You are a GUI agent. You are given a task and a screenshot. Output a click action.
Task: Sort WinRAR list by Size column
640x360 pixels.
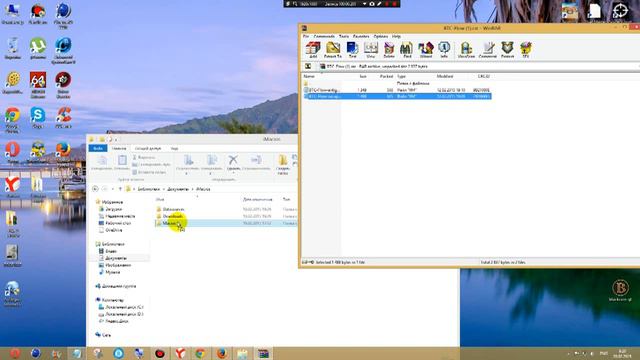pos(362,76)
